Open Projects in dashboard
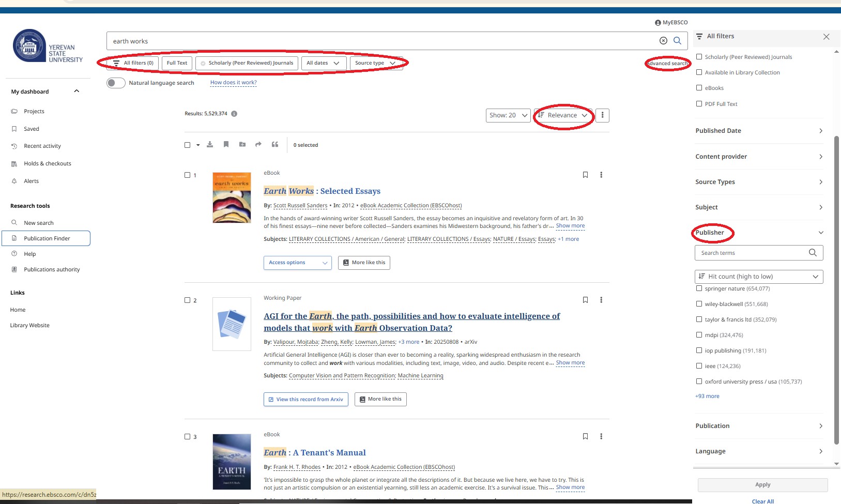The height and width of the screenshot is (504, 841). [x=34, y=111]
